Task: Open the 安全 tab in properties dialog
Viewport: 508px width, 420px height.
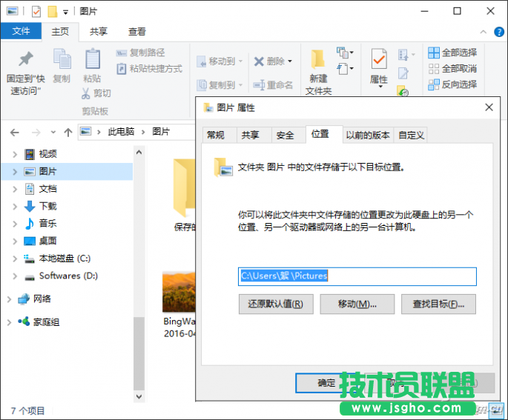Action: [285, 135]
